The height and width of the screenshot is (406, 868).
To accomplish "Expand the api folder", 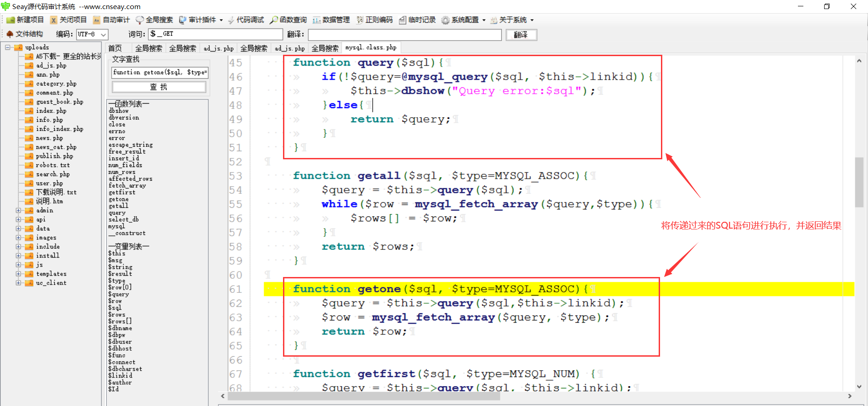I will (19, 220).
